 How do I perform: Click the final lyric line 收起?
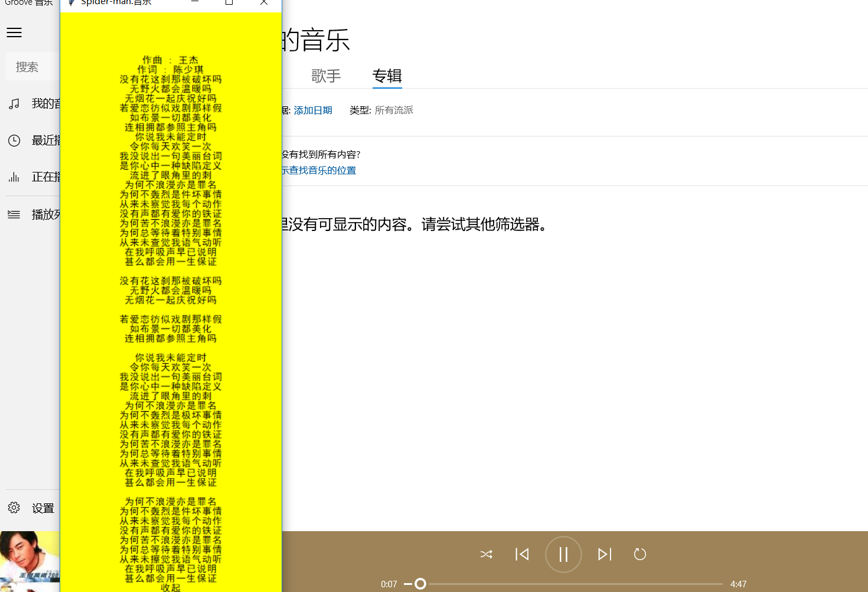(x=171, y=587)
